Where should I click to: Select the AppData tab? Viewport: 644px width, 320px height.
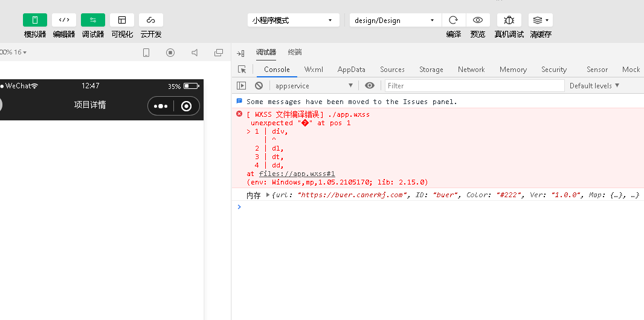coord(351,70)
